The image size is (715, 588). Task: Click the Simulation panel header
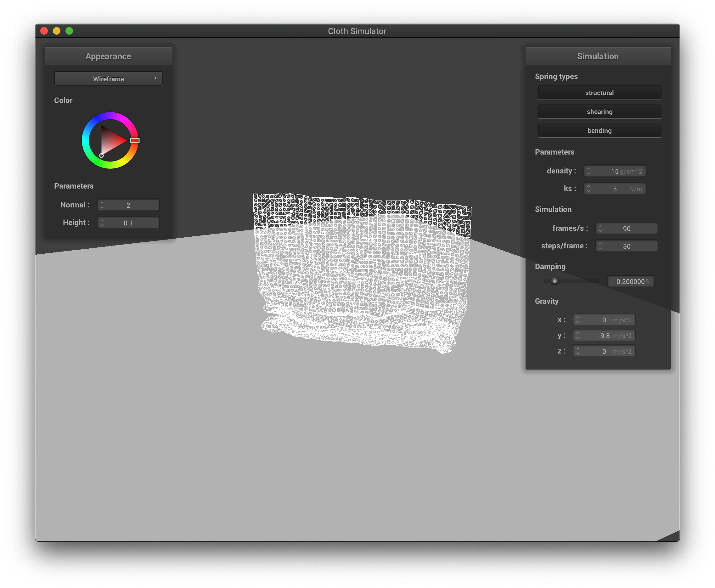[x=598, y=56]
